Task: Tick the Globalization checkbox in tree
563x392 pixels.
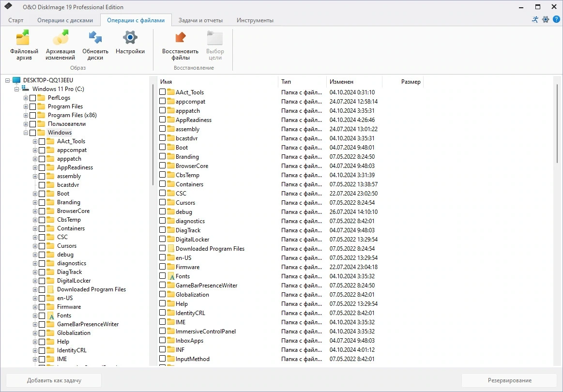Action: pos(42,333)
